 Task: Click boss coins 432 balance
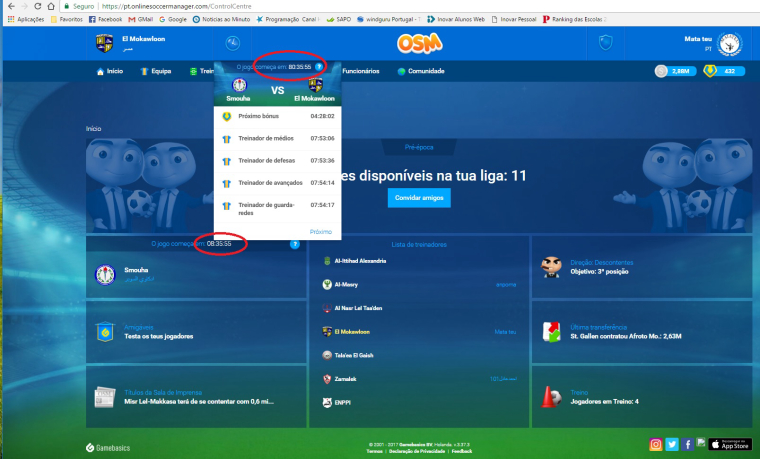(724, 71)
